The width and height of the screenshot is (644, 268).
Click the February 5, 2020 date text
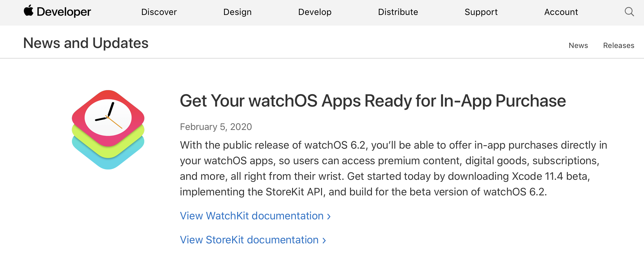(x=216, y=127)
